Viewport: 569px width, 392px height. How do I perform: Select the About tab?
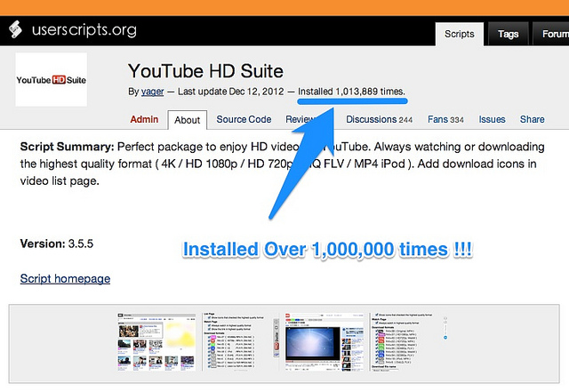[187, 120]
